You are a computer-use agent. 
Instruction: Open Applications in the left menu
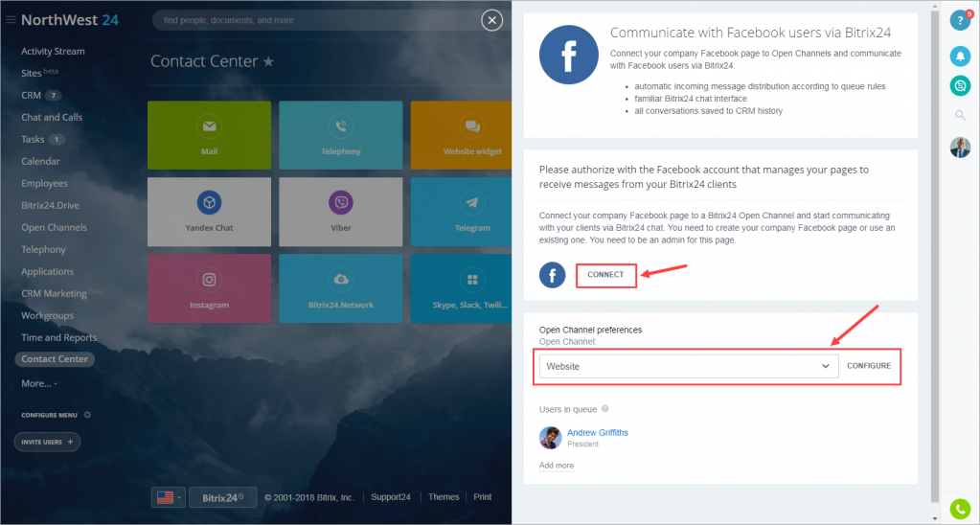[48, 271]
